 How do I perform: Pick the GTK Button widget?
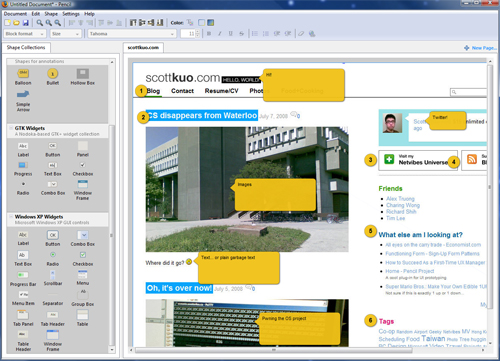53,149
